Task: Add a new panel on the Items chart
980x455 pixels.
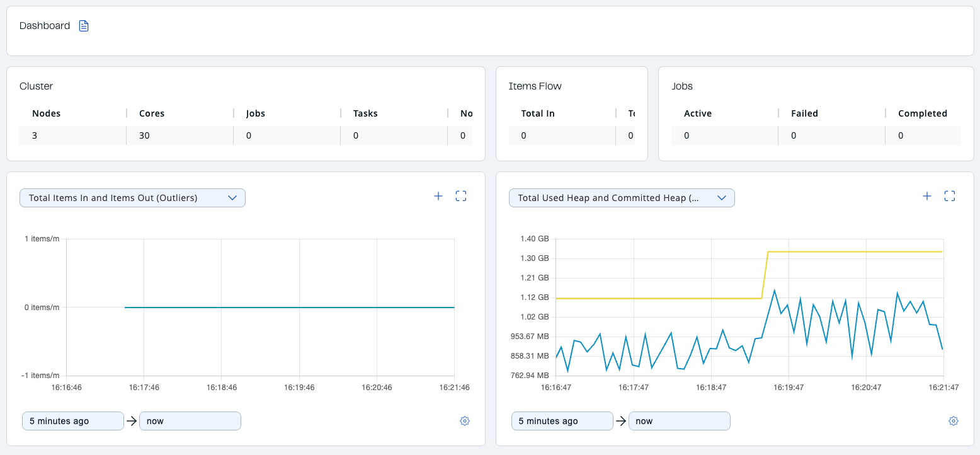Action: coord(438,196)
